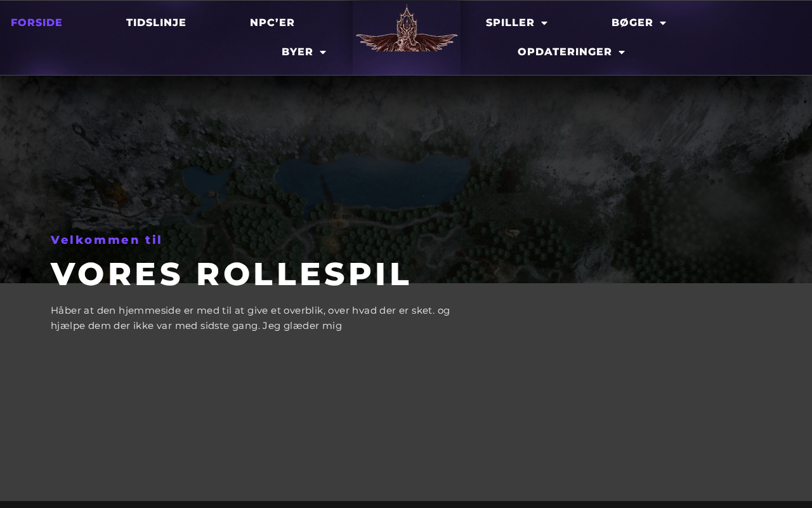
Task: Open the NPC'ER menu item
Action: click(272, 23)
